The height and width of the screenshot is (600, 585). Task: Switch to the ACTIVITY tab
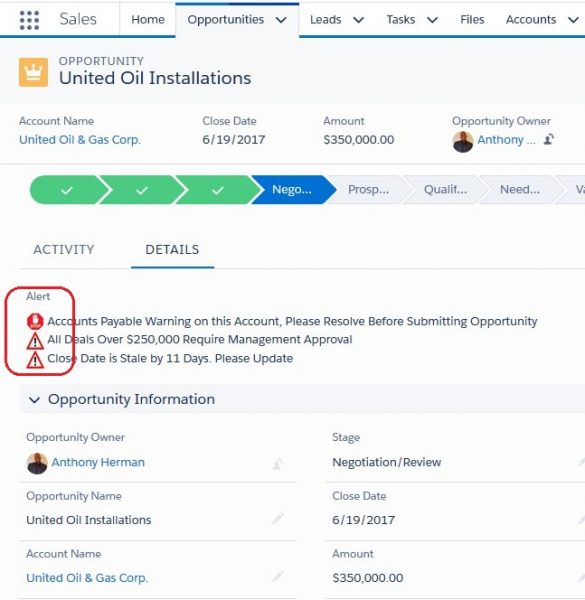(64, 249)
